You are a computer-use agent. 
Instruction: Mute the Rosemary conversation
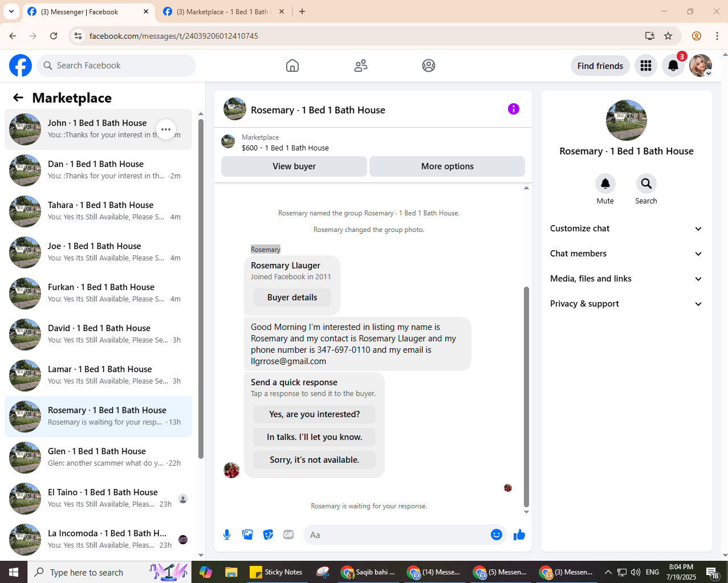pos(605,184)
